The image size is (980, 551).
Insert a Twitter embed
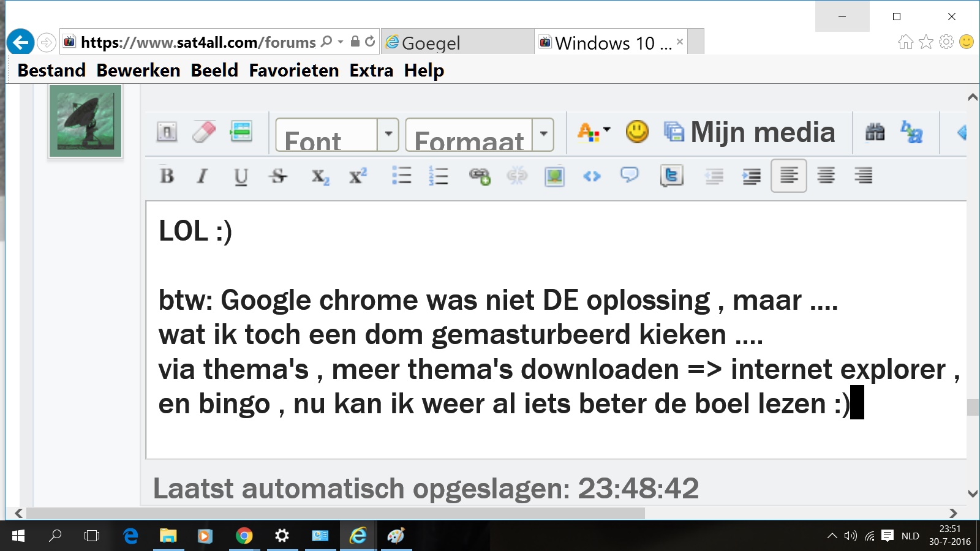click(672, 176)
